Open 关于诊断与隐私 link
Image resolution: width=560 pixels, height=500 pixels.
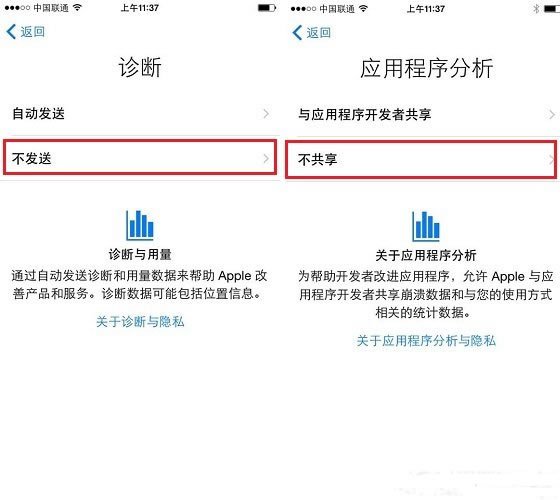click(140, 321)
